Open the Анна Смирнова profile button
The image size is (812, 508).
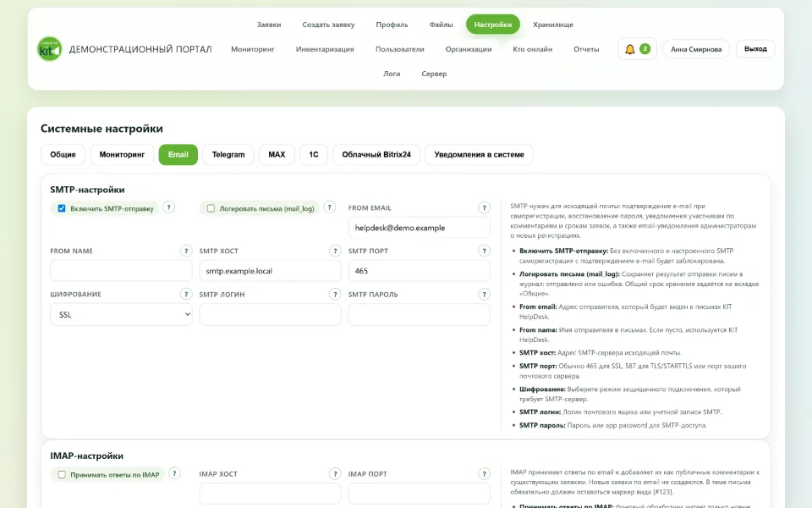(696, 49)
